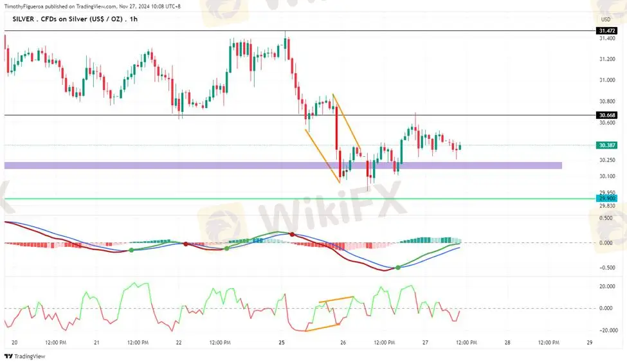This screenshot has width=627, height=364.
Task: Click the TradingView logo at the bottom
Action: (x=25, y=356)
